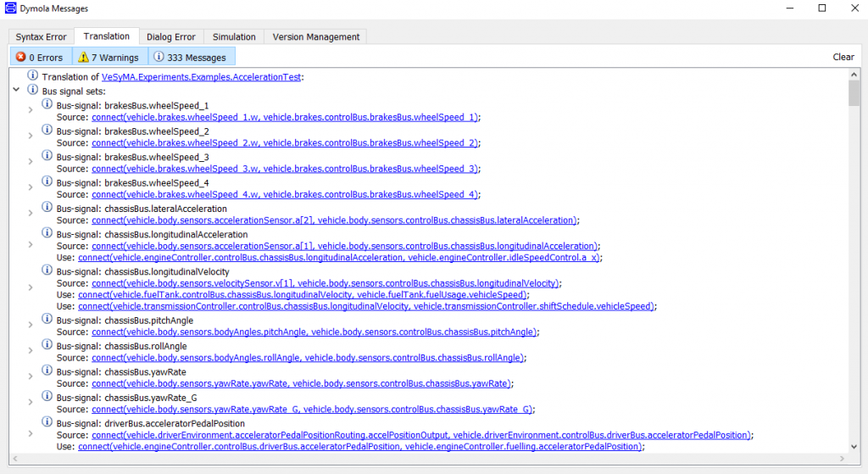
Task: Maximize the Dymola Messages window
Action: click(x=822, y=8)
